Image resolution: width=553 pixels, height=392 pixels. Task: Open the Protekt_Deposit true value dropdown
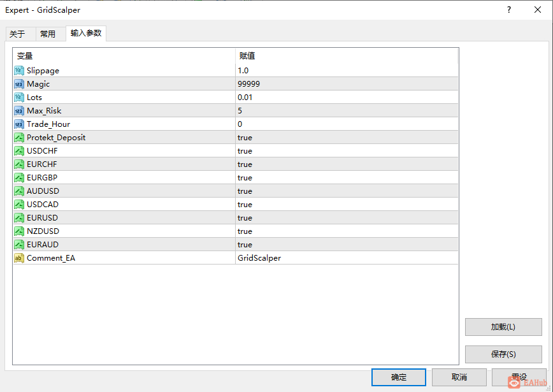(x=347, y=138)
